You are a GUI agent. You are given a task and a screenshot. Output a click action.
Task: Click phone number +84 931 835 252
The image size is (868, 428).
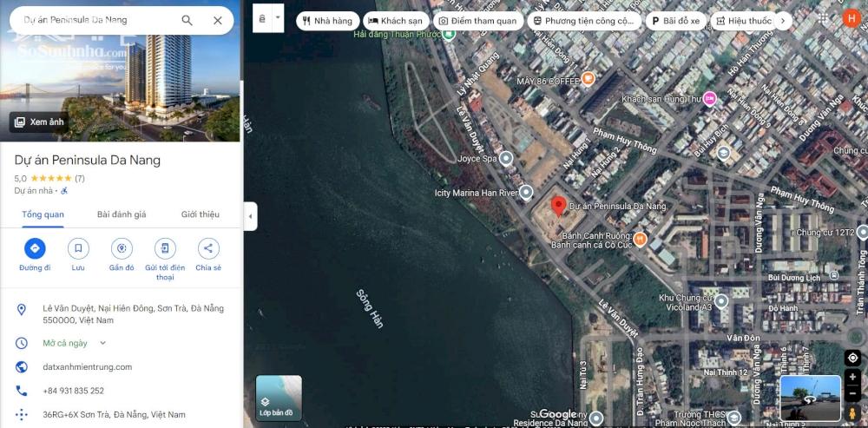(x=73, y=391)
